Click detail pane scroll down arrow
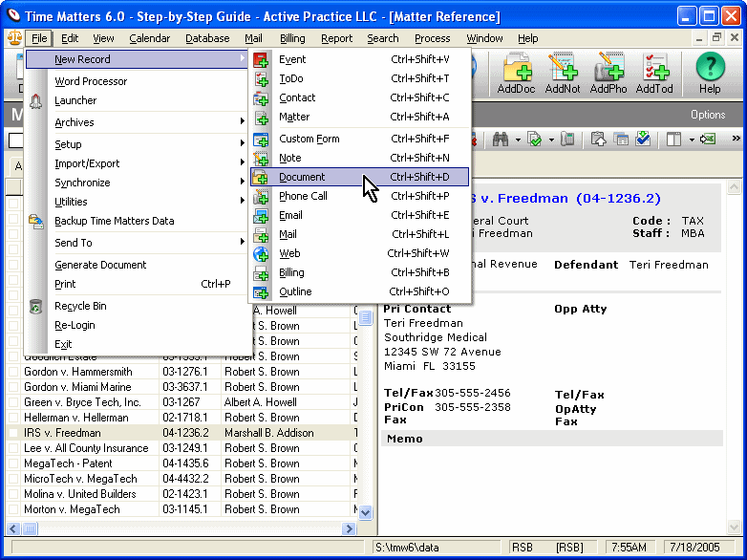This screenshot has width=747, height=560. (x=734, y=528)
